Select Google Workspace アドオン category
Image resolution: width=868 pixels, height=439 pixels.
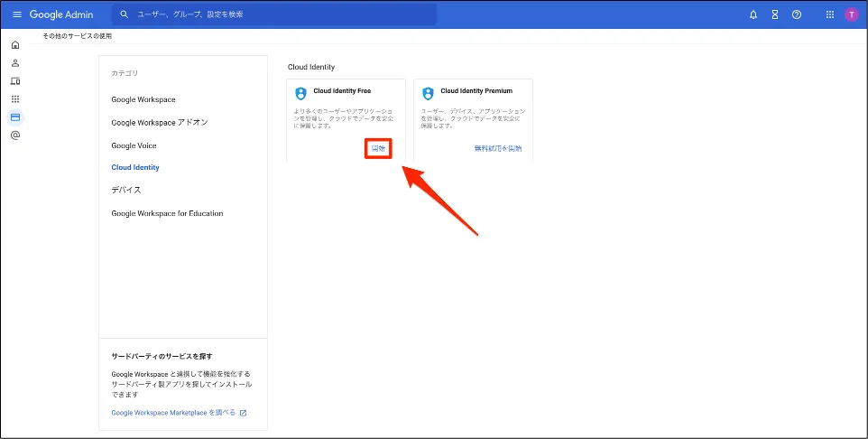coord(160,123)
